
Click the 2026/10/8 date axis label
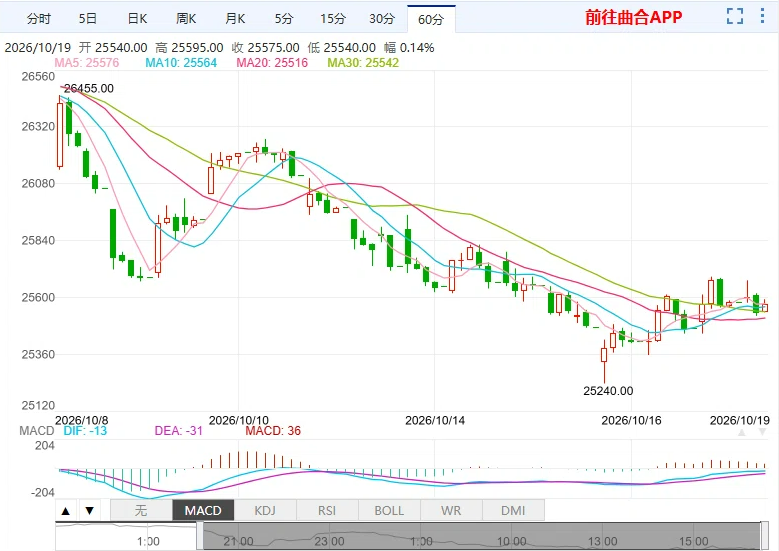pyautogui.click(x=81, y=420)
